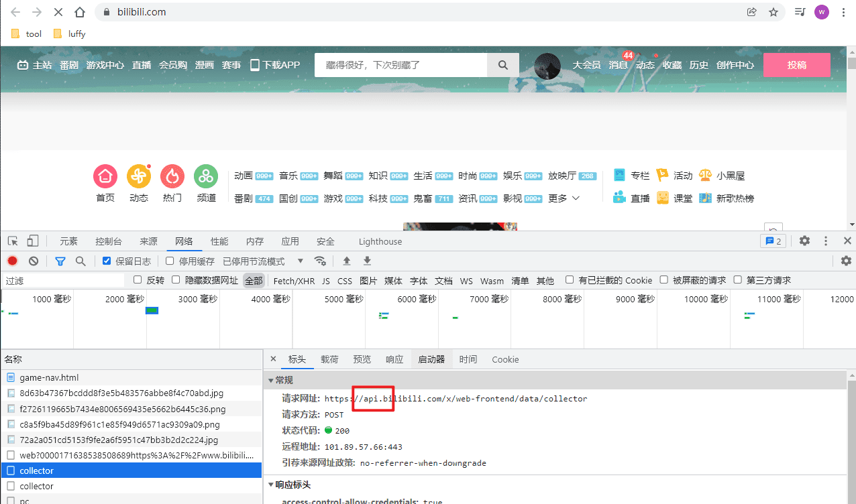Bookmark this page with the star icon
This screenshot has width=856, height=504.
(x=773, y=12)
